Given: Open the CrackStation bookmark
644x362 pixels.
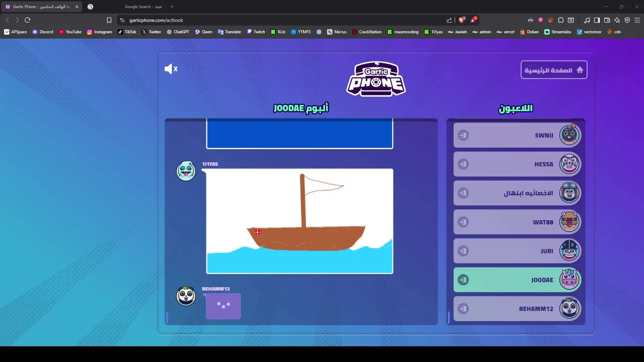Looking at the screenshot, I should click(x=367, y=32).
